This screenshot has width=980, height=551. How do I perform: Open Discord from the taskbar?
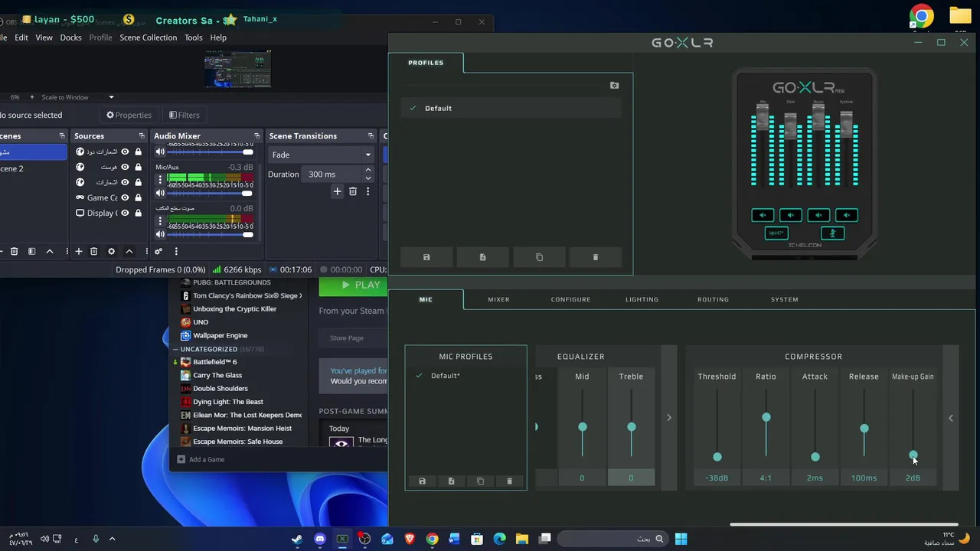coord(319,539)
